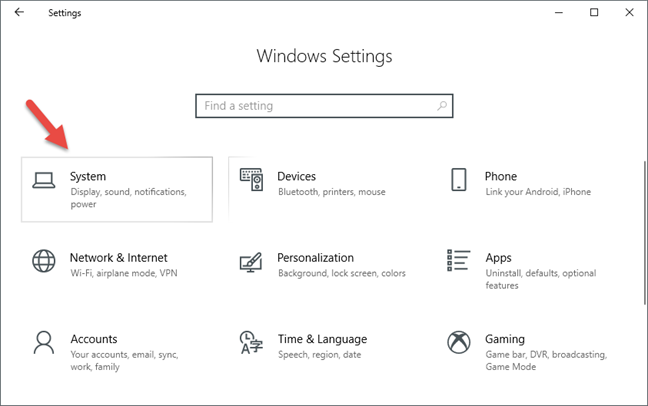648x406 pixels.
Task: Click the Accounts person icon
Action: point(44,342)
